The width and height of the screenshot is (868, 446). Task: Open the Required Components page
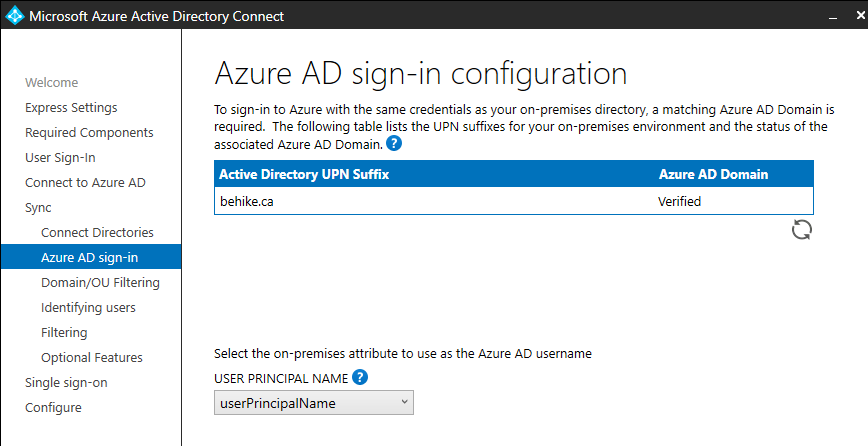pyautogui.click(x=89, y=133)
